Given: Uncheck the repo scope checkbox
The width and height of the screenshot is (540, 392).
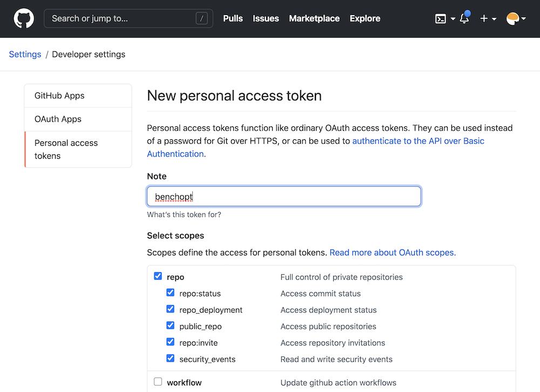Looking at the screenshot, I should click(158, 276).
